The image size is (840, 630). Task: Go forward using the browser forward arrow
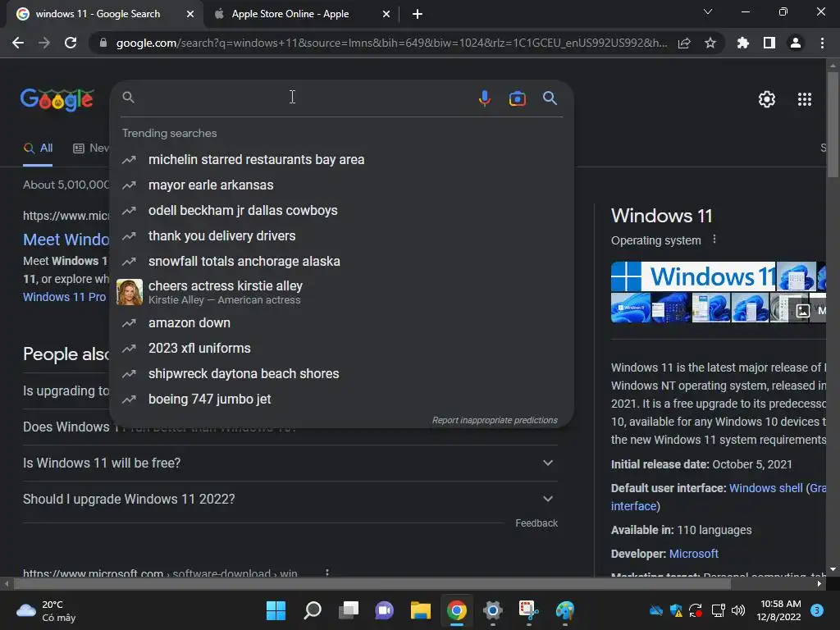point(44,43)
